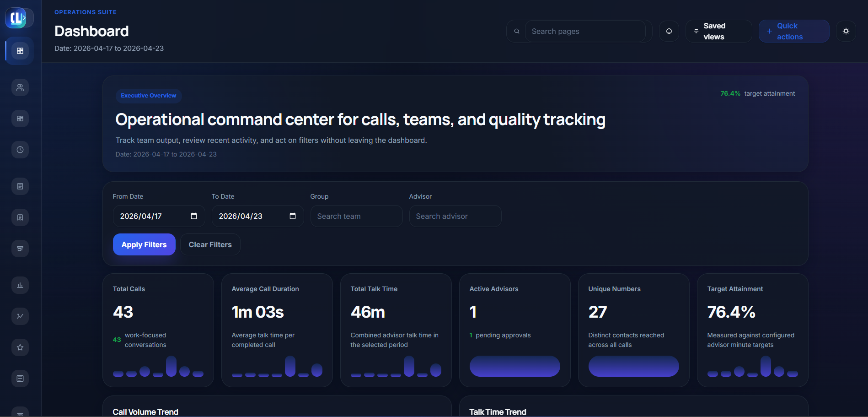Screen dimensions: 868x417
Task: Click the magnifier icon beside Search pages
Action: click(517, 31)
